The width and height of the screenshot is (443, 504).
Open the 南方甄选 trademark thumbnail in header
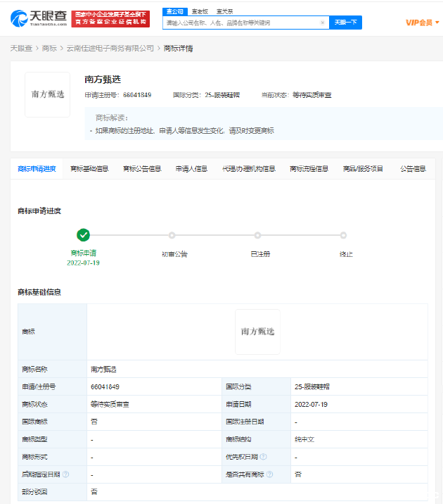click(48, 94)
